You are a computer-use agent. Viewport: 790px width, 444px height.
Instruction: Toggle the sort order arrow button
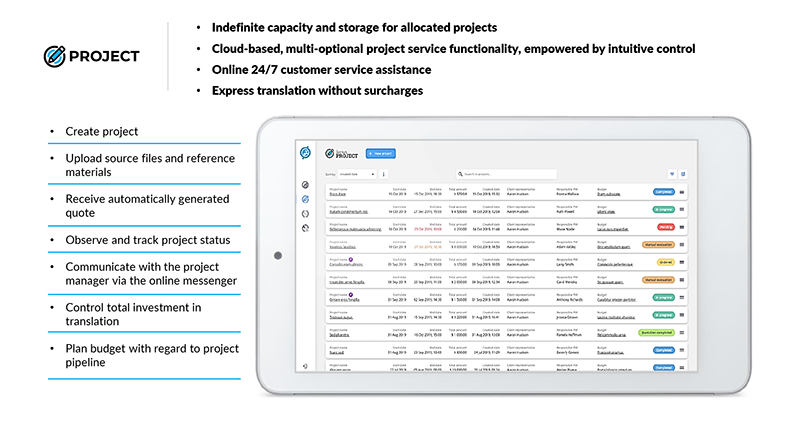[x=384, y=173]
